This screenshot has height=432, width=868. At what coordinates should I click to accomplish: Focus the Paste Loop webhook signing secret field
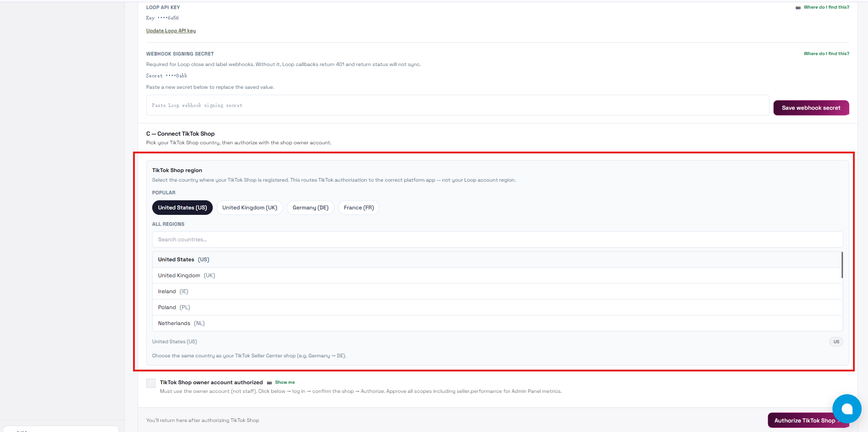point(457,105)
